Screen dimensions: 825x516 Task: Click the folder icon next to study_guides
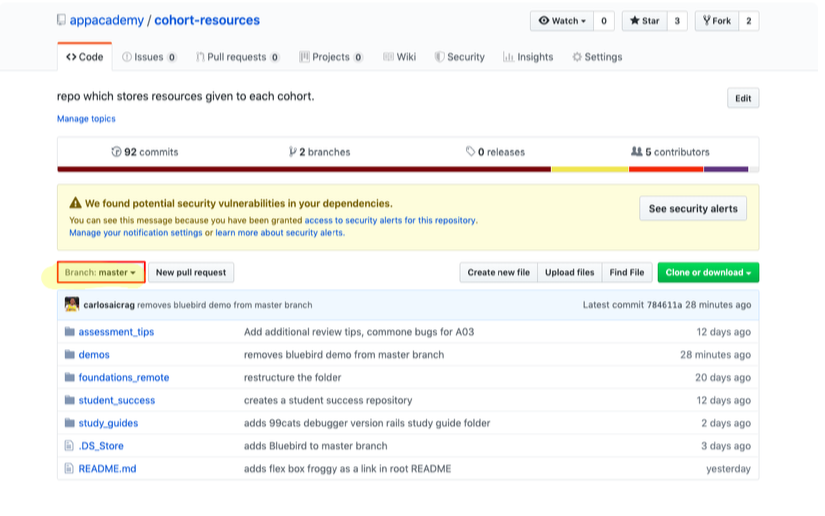point(69,422)
